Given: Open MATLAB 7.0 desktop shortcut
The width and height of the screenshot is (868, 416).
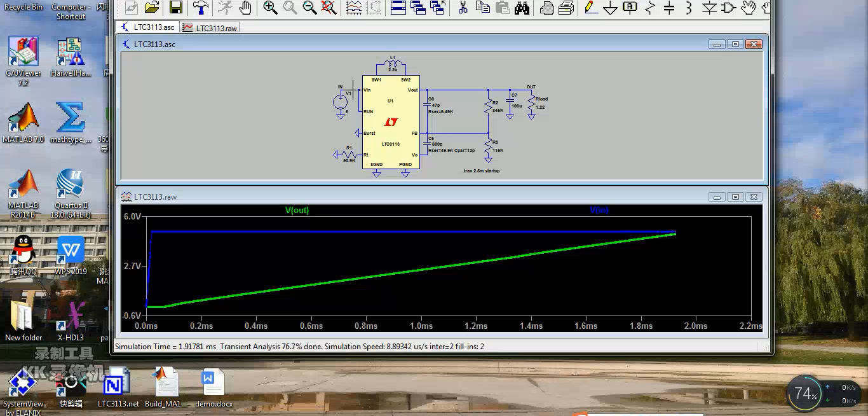Looking at the screenshot, I should pos(24,123).
